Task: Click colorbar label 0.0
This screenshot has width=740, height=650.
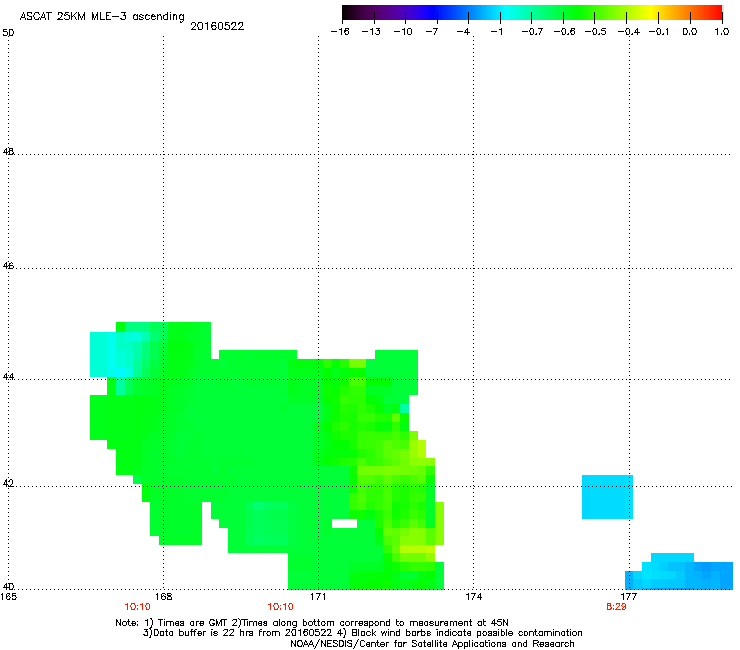Action: (690, 32)
